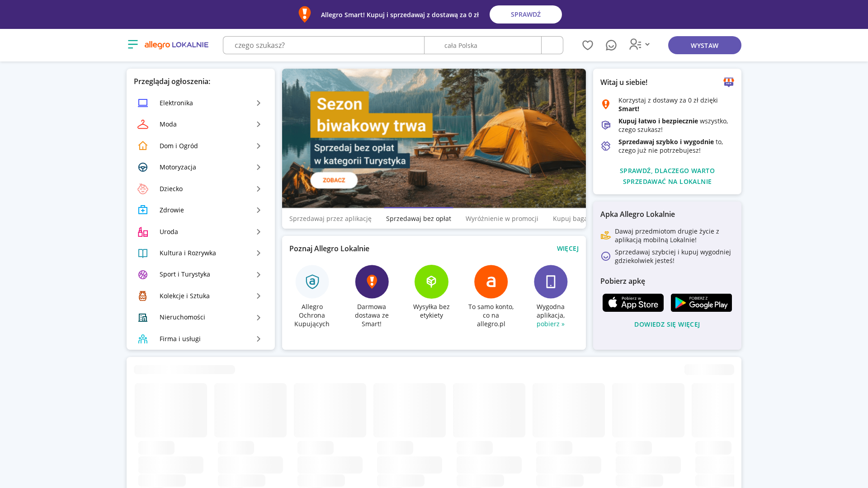Expand the Firma i usługi chevron
This screenshot has height=488, width=868.
click(259, 339)
